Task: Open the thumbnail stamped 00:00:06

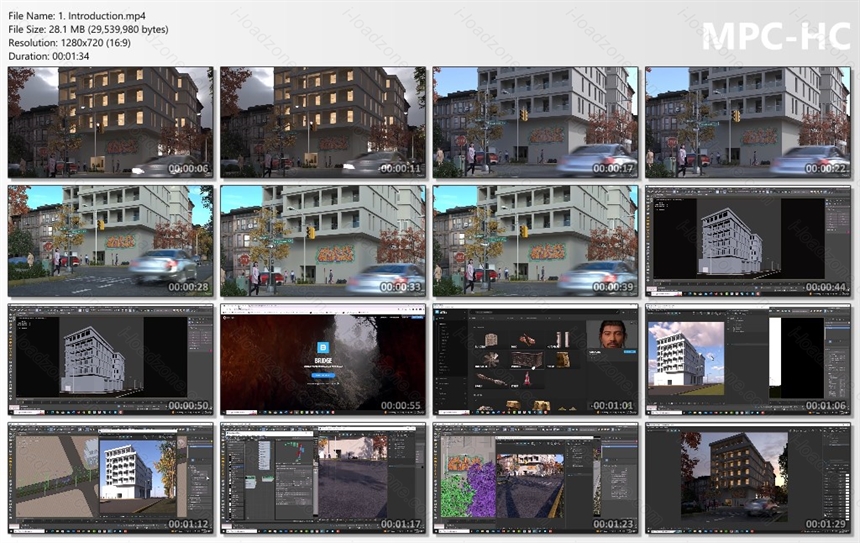Action: click(x=111, y=122)
